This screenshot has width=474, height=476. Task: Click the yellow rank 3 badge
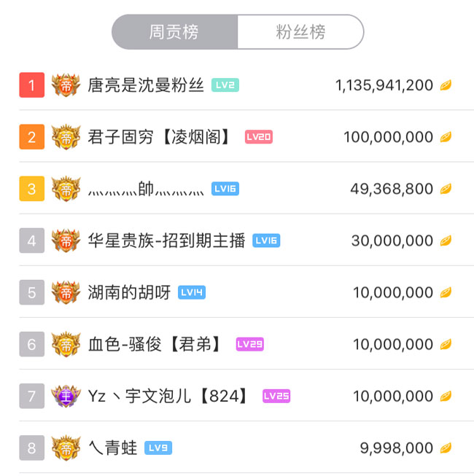pyautogui.click(x=31, y=189)
